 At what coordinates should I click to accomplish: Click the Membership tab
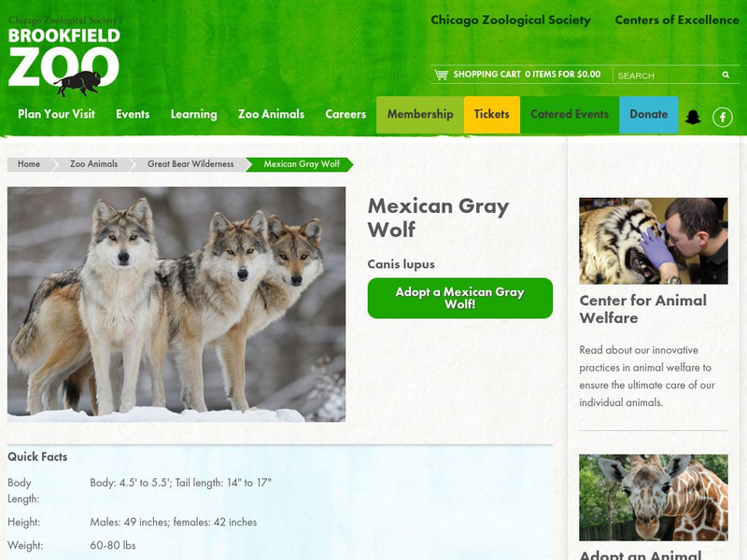coord(419,115)
